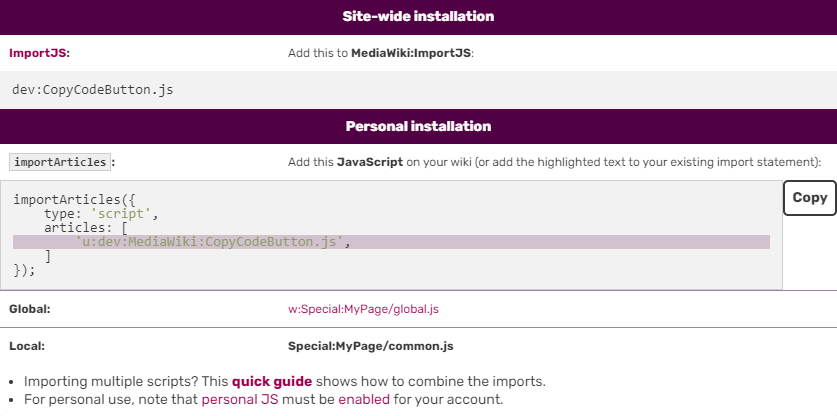
Task: Click the Local: row label
Action: pyautogui.click(x=27, y=346)
